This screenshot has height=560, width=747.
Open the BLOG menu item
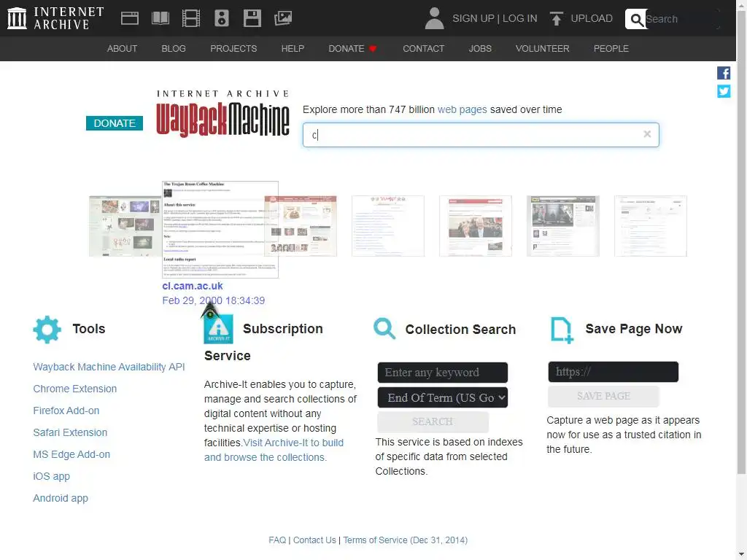174,49
